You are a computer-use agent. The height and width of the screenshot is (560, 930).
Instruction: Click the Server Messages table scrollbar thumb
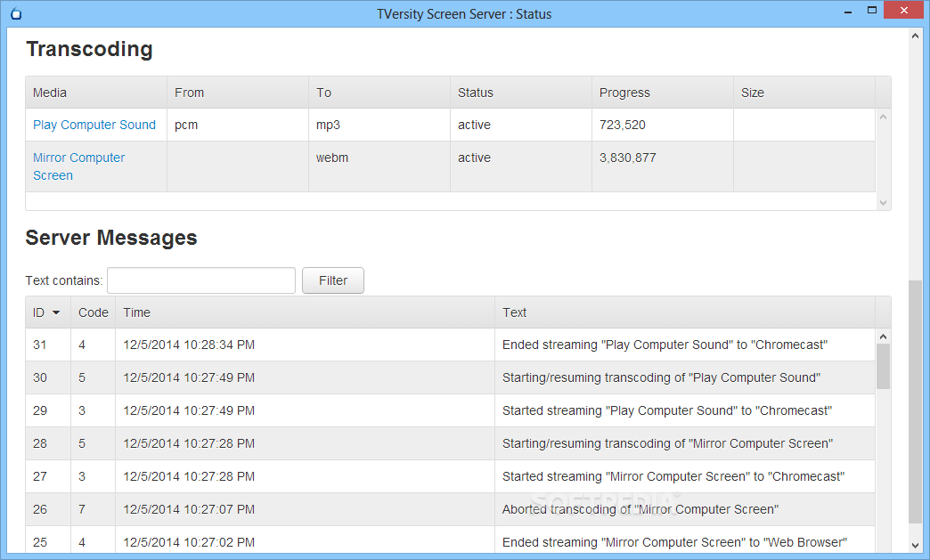click(x=883, y=366)
